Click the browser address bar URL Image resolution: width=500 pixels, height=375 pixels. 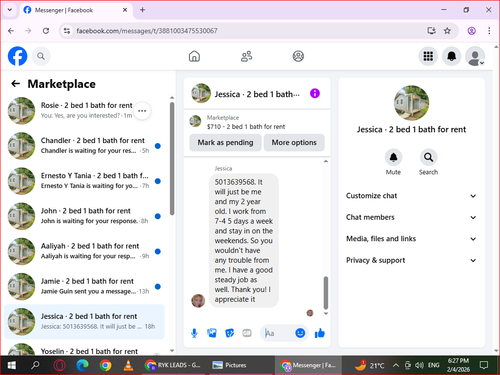tap(147, 31)
